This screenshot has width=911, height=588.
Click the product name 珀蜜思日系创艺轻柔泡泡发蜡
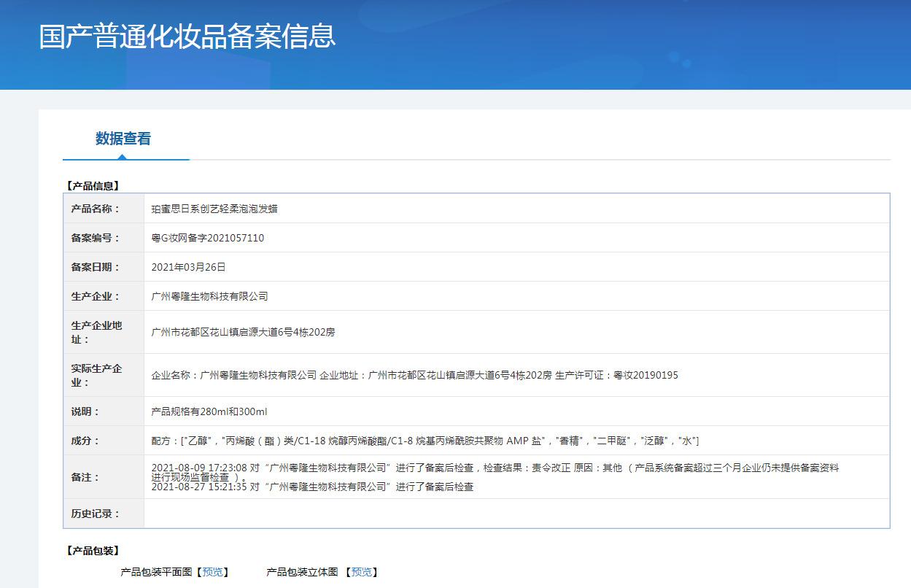pos(214,209)
